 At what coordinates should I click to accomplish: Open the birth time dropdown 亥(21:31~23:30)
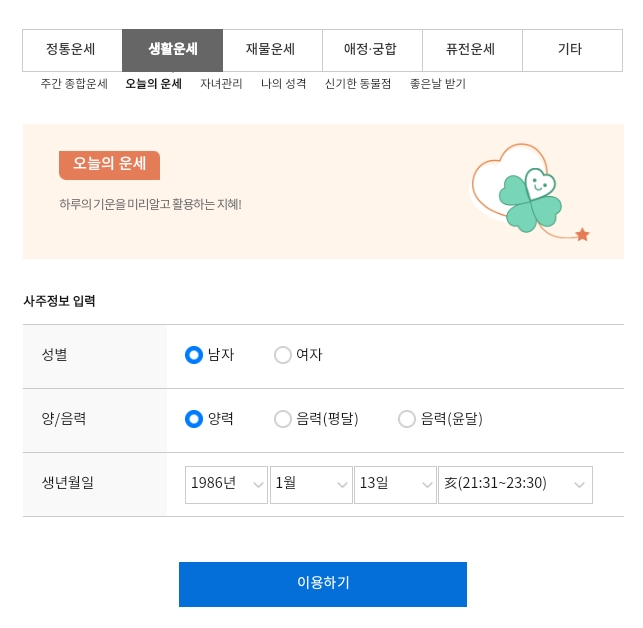[515, 484]
